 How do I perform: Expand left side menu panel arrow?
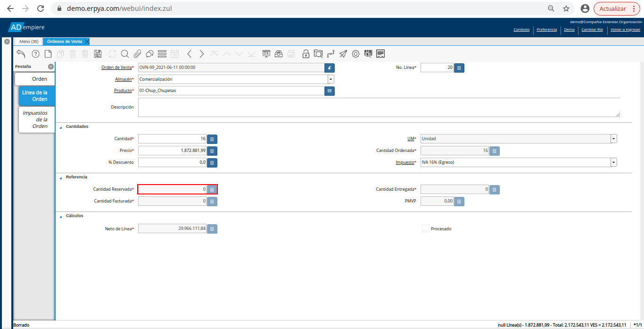click(x=7, y=42)
